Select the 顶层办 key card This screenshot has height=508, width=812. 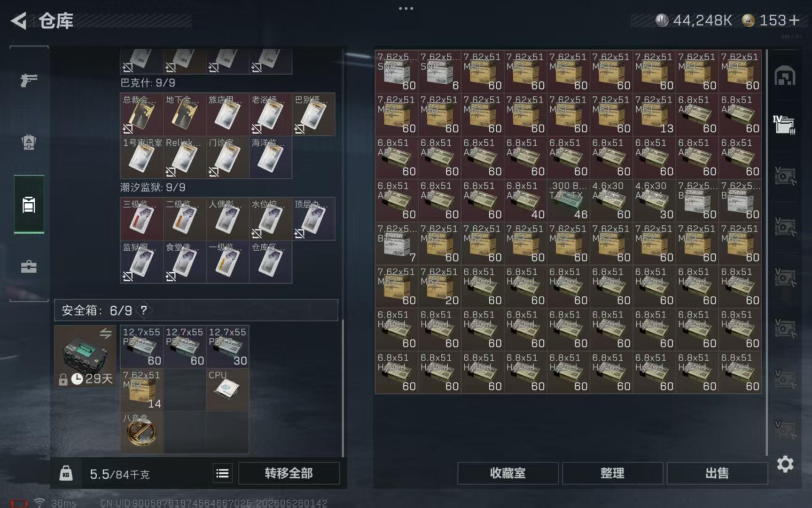point(313,219)
